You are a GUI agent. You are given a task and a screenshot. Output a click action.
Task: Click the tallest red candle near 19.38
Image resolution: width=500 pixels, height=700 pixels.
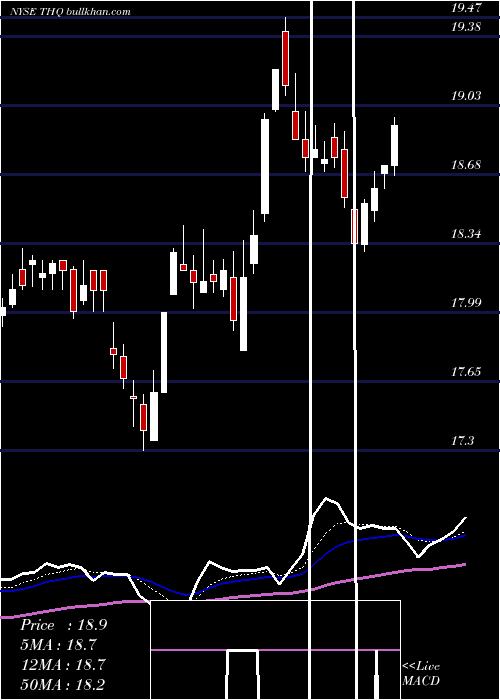[285, 58]
